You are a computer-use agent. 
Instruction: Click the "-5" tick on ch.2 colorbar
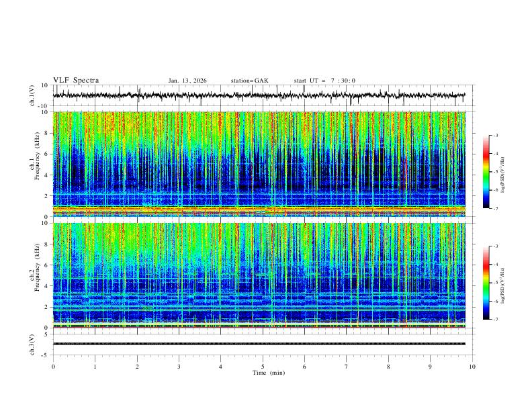click(495, 283)
